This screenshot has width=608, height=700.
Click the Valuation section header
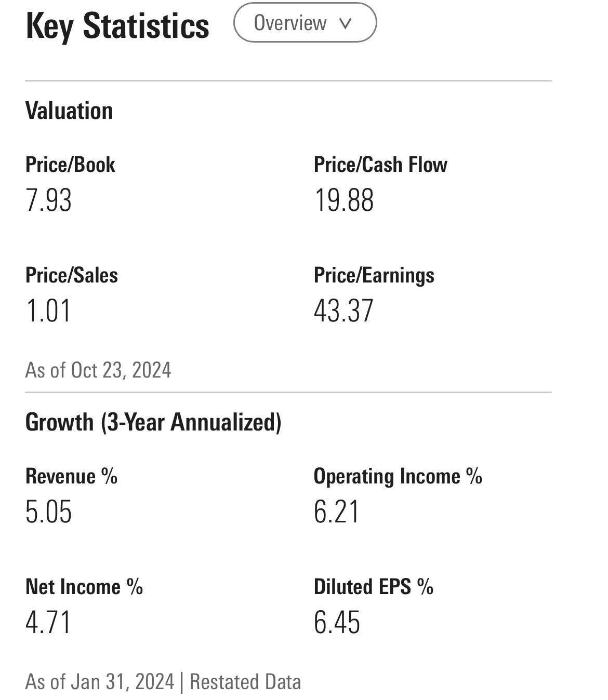(x=69, y=110)
